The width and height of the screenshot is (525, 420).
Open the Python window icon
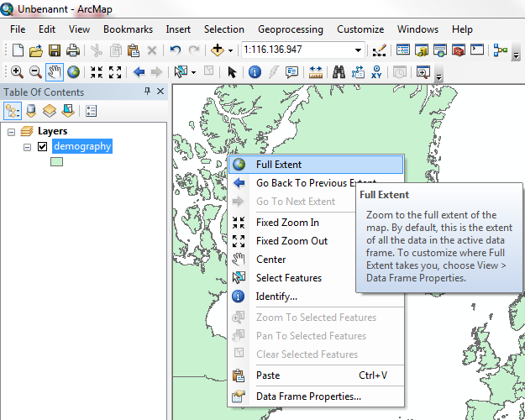(x=477, y=50)
